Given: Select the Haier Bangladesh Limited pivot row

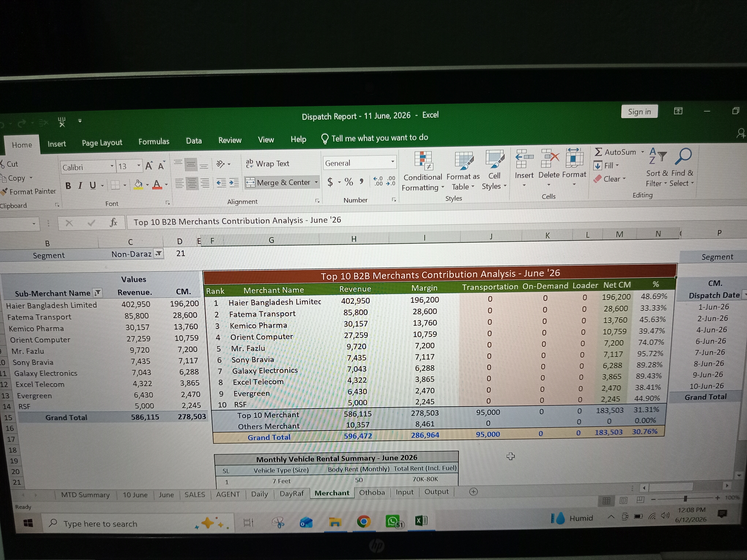Looking at the screenshot, I should [x=51, y=305].
